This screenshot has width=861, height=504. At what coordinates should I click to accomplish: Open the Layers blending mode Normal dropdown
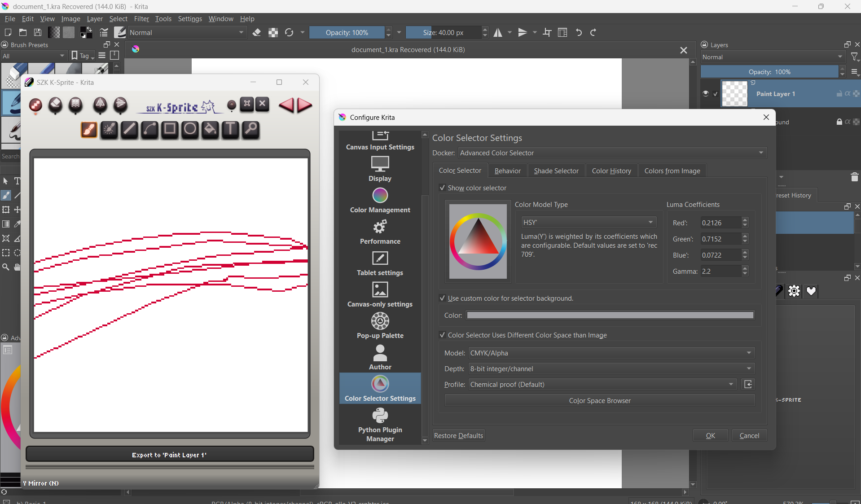pos(773,57)
